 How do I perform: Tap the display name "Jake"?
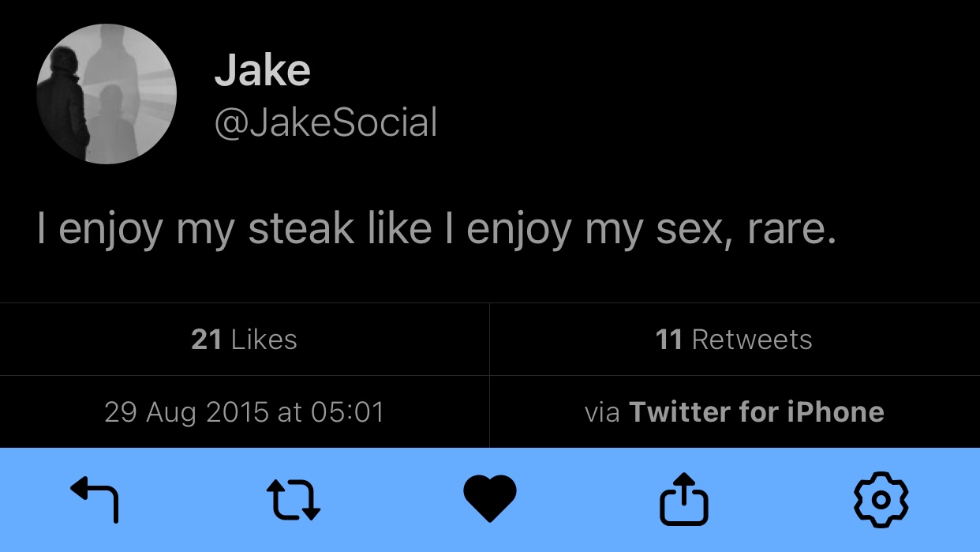point(262,71)
